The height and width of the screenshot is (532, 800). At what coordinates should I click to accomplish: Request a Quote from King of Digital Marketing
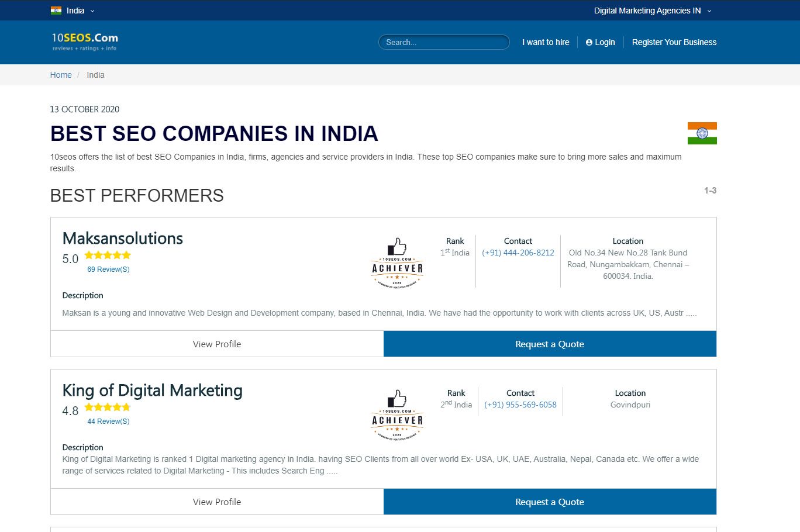550,502
